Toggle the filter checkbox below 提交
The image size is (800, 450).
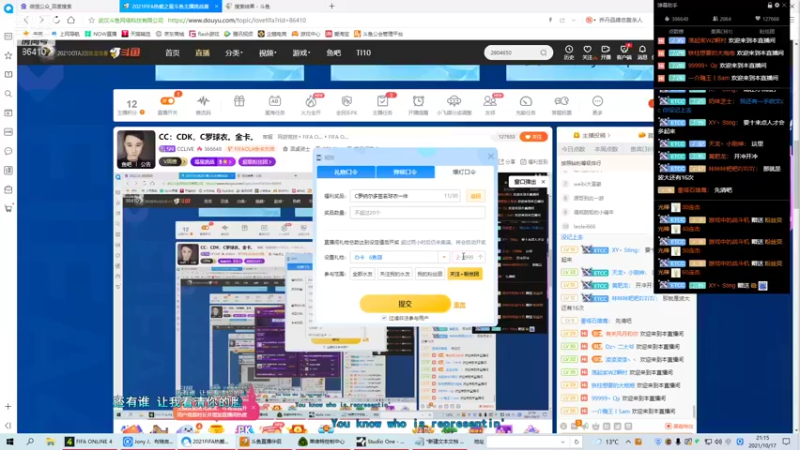point(384,318)
